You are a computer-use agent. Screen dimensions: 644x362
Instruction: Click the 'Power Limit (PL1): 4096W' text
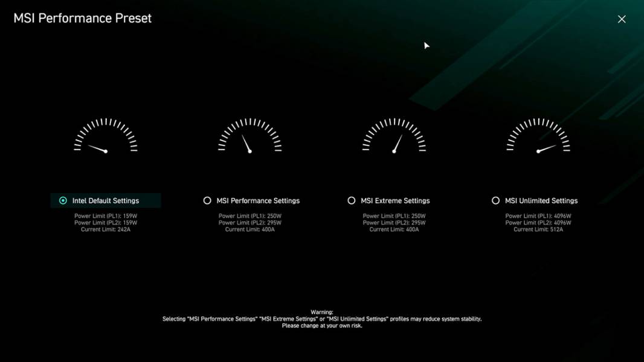click(x=538, y=215)
